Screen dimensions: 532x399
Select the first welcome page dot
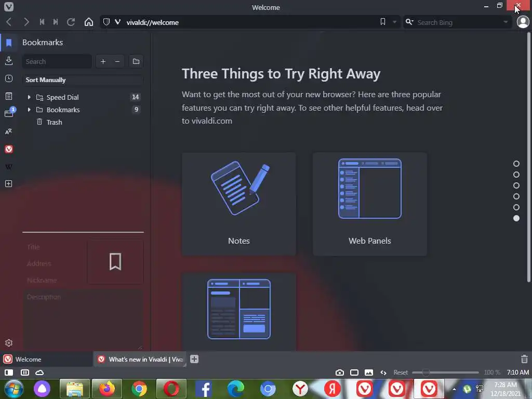pyautogui.click(x=516, y=164)
